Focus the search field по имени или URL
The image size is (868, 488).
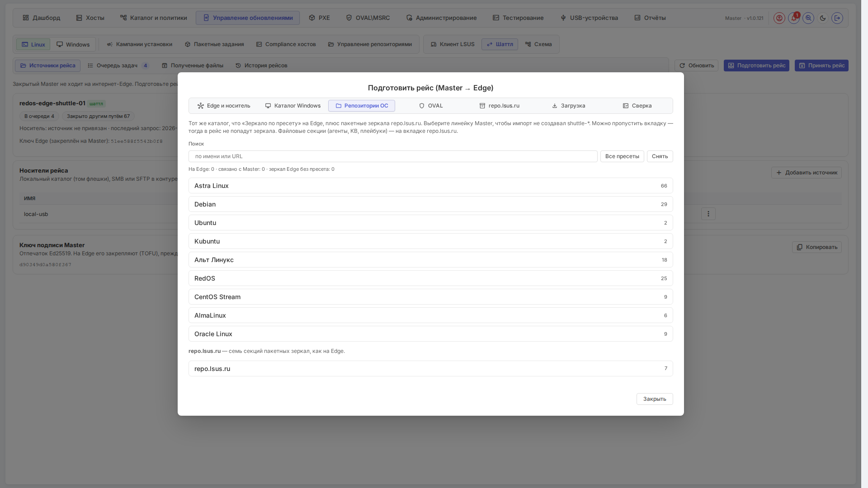[393, 156]
